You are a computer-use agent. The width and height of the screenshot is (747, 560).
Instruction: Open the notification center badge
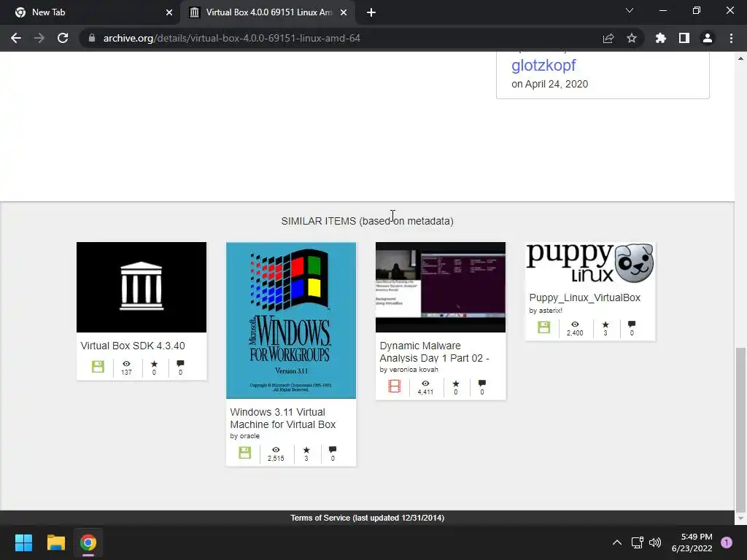(727, 542)
